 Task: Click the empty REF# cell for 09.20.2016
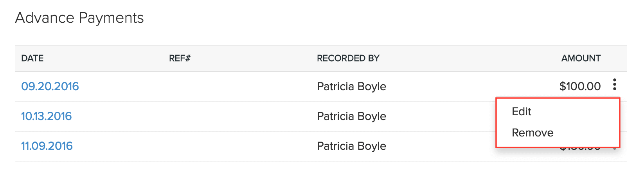click(235, 87)
